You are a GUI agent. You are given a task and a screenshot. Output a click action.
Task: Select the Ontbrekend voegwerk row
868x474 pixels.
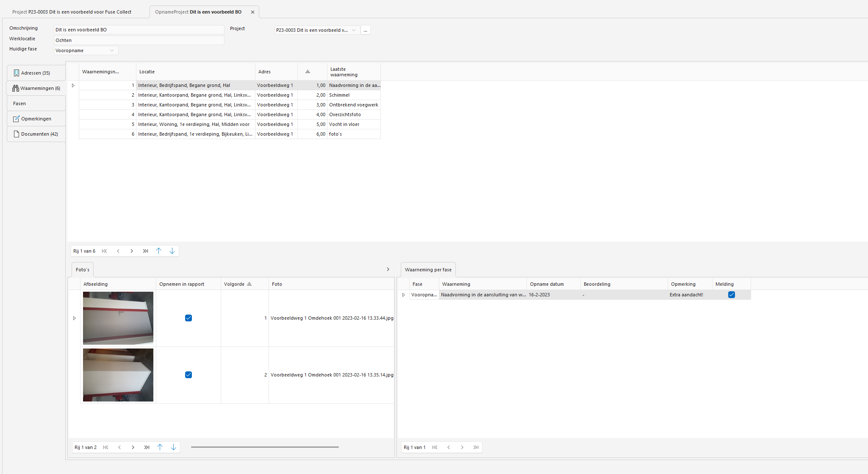tap(230, 105)
